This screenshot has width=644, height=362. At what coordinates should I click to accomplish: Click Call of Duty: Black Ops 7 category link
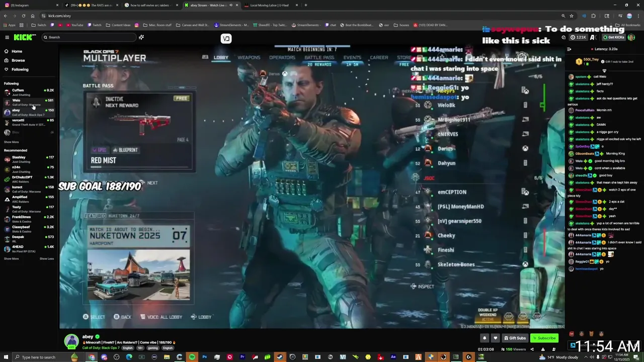101,348
